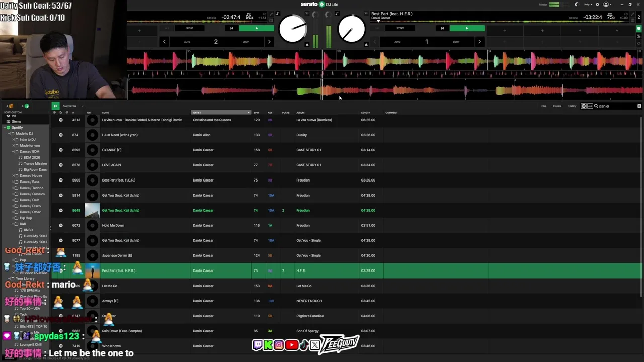Viewport: 644px width, 362px height.
Task: Jump to start on right deck
Action: (x=442, y=28)
